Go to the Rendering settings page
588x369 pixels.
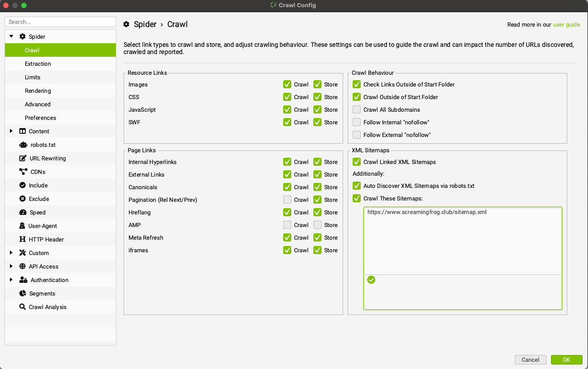click(x=38, y=91)
